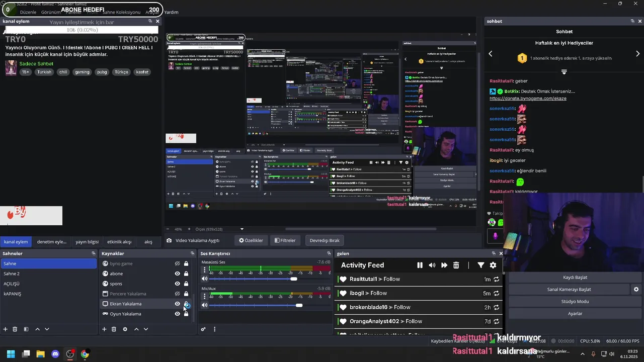Delete selected scene with trash icon
The height and width of the screenshot is (362, 644).
[x=15, y=329]
